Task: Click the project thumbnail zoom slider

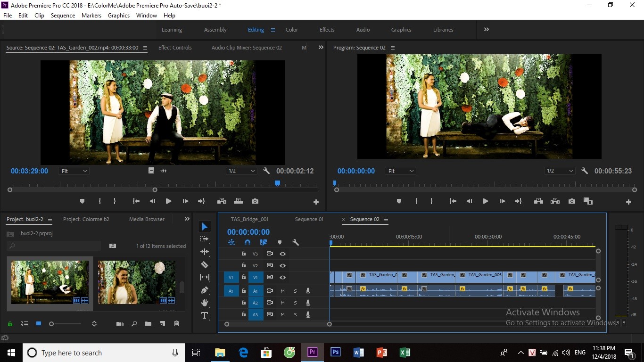Action: tap(66, 324)
